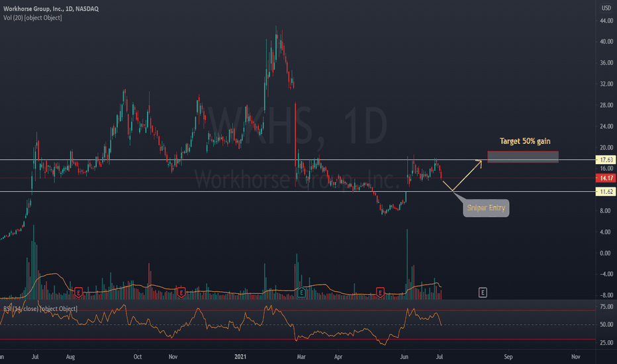Screen dimensions: 617x364
Task: Click the 0.00 price axis value
Action: click(x=606, y=253)
